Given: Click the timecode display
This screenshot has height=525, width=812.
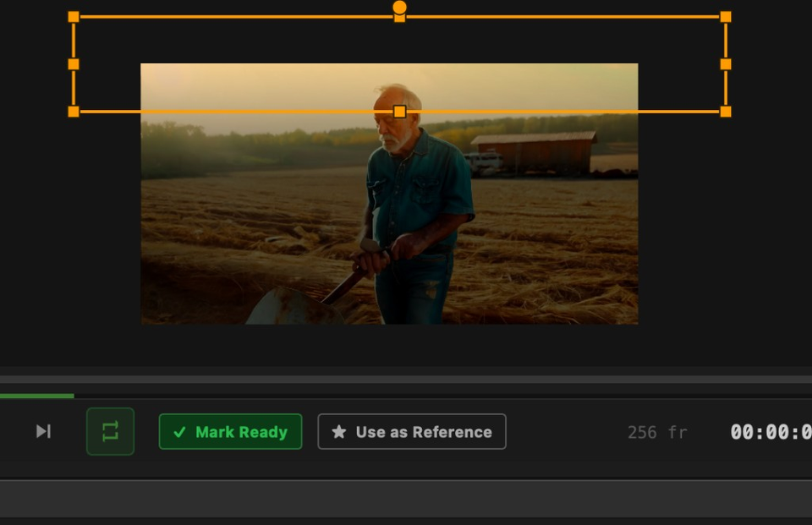Looking at the screenshot, I should click(771, 432).
